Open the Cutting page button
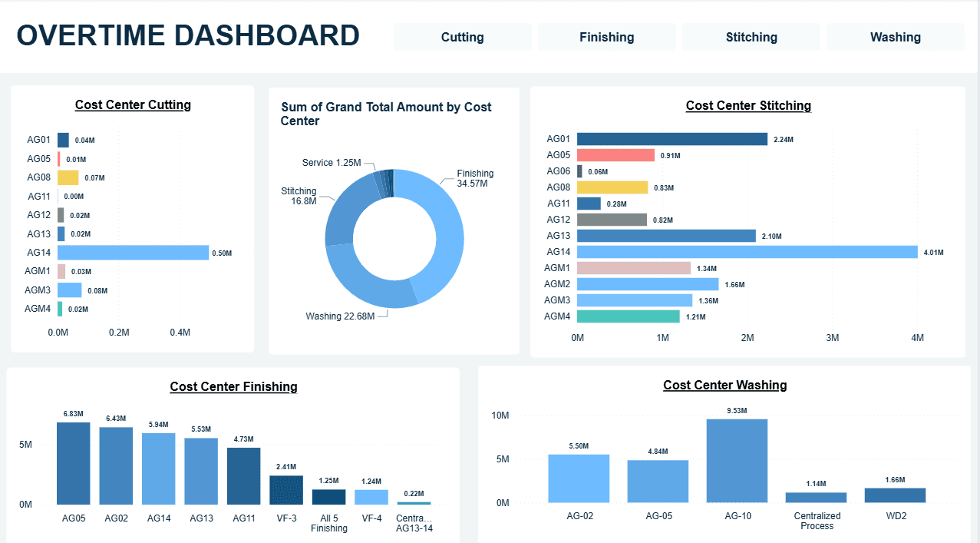980x543 pixels. 462,37
